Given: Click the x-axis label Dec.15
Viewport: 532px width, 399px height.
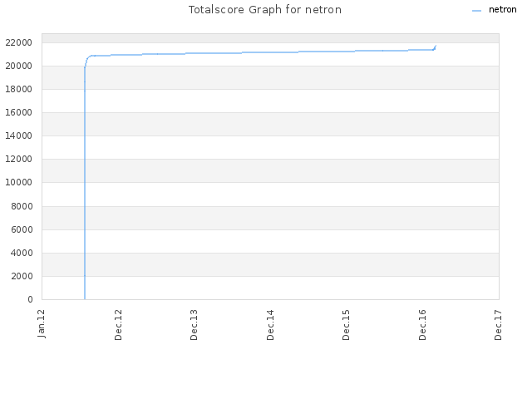Looking at the screenshot, I should (346, 325).
